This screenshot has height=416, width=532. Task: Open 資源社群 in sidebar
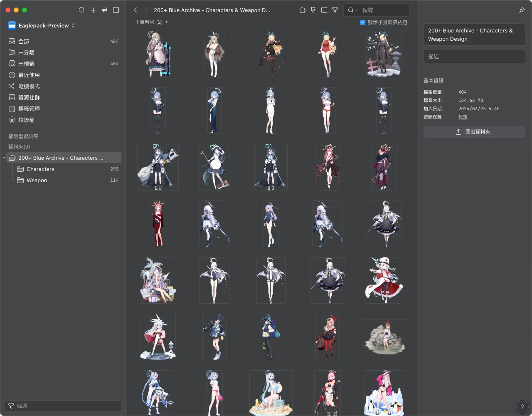click(63, 97)
